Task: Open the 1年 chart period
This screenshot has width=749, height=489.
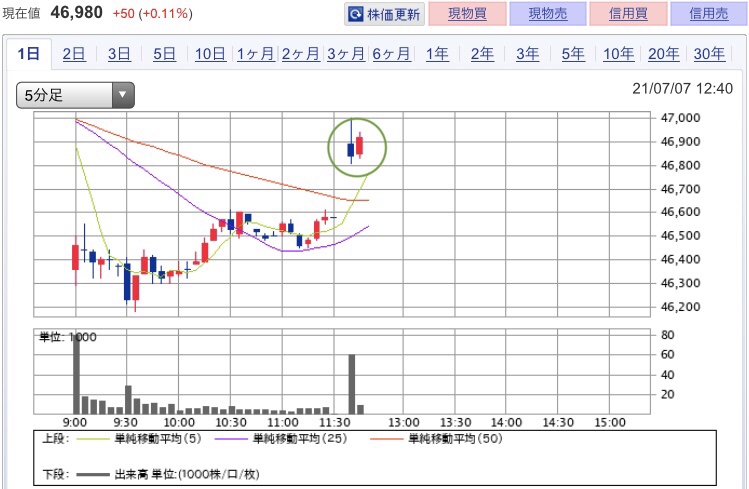Action: [437, 54]
